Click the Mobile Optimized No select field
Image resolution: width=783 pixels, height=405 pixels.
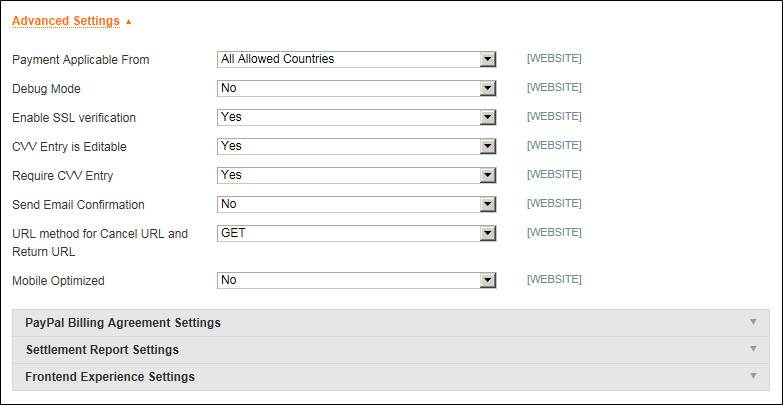click(357, 280)
